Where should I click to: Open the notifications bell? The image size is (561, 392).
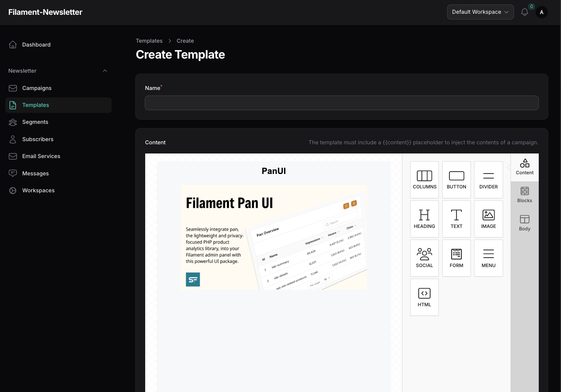[x=525, y=12]
